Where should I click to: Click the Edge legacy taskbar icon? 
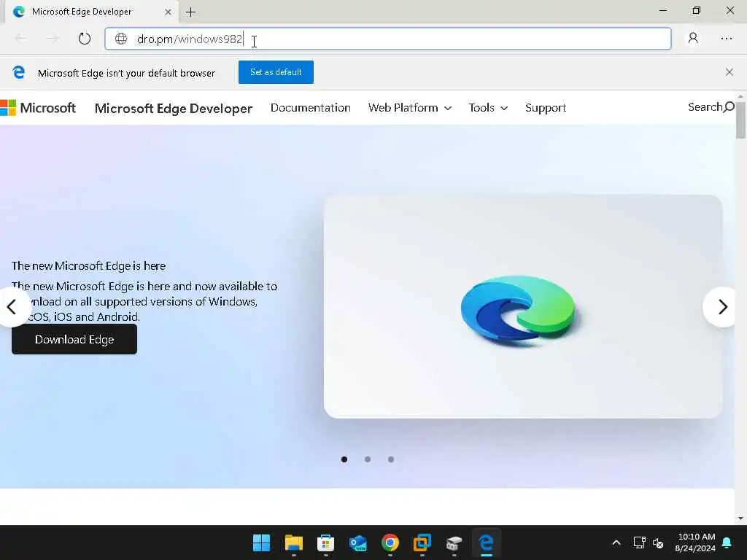coord(487,542)
